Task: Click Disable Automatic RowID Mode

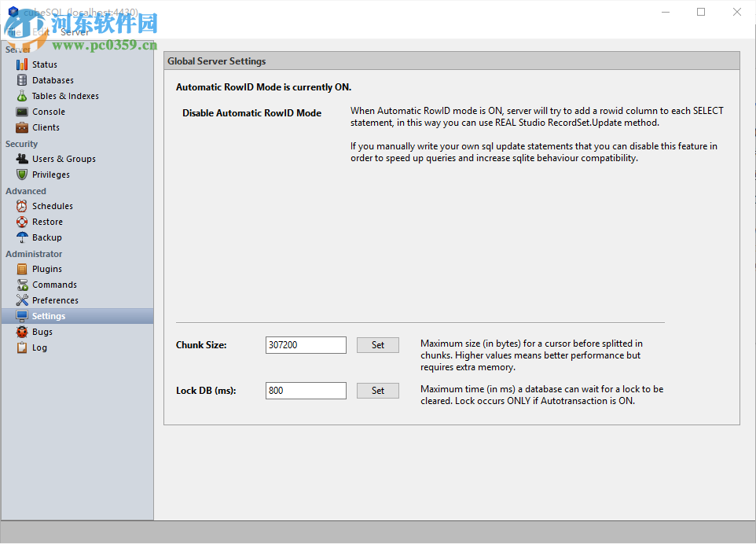Action: coord(251,113)
